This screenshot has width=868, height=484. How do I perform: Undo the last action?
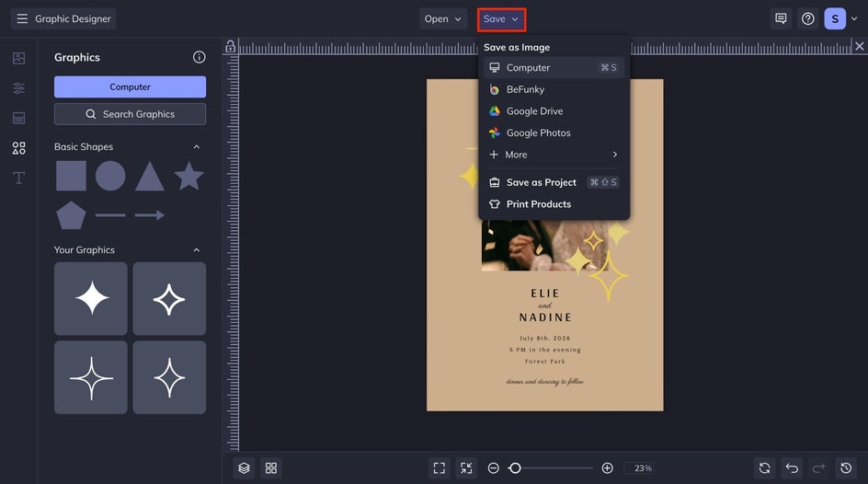[792, 468]
